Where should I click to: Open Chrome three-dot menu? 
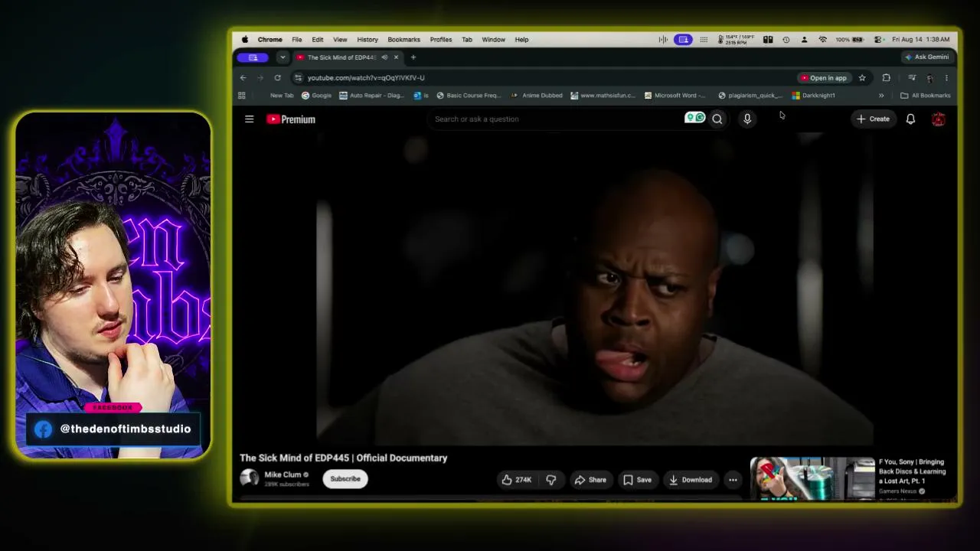[946, 77]
